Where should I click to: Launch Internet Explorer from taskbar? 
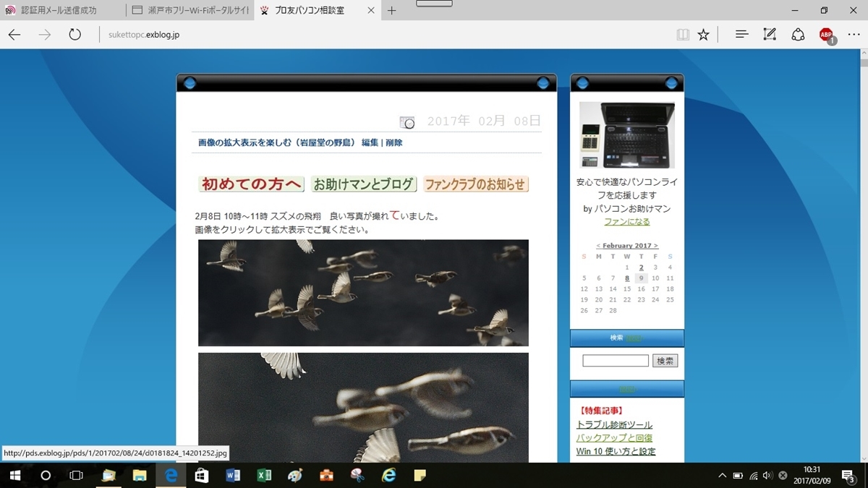388,475
